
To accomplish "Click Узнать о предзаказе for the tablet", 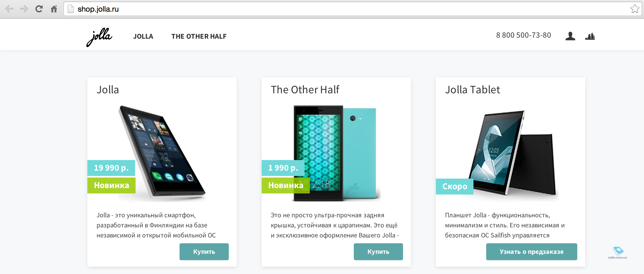I will click(532, 252).
